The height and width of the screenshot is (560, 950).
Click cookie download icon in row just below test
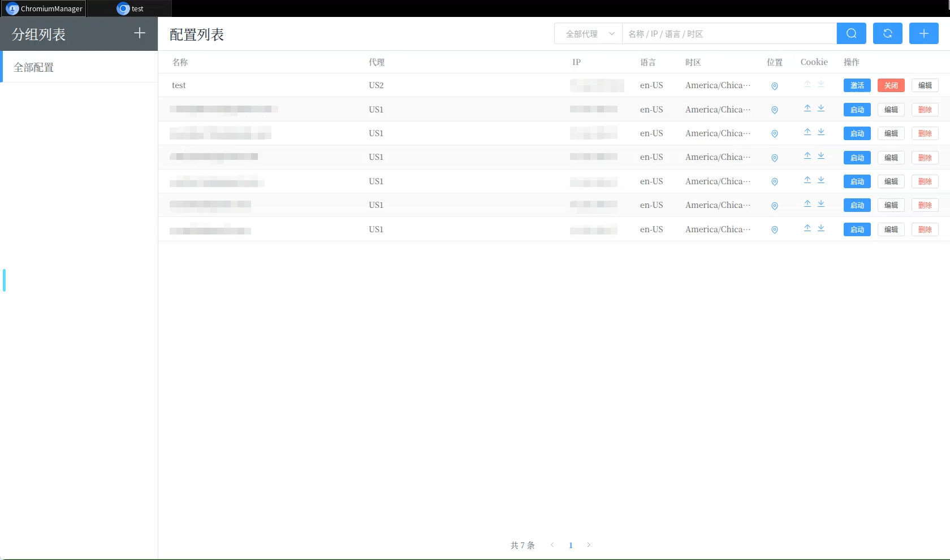pyautogui.click(x=821, y=108)
